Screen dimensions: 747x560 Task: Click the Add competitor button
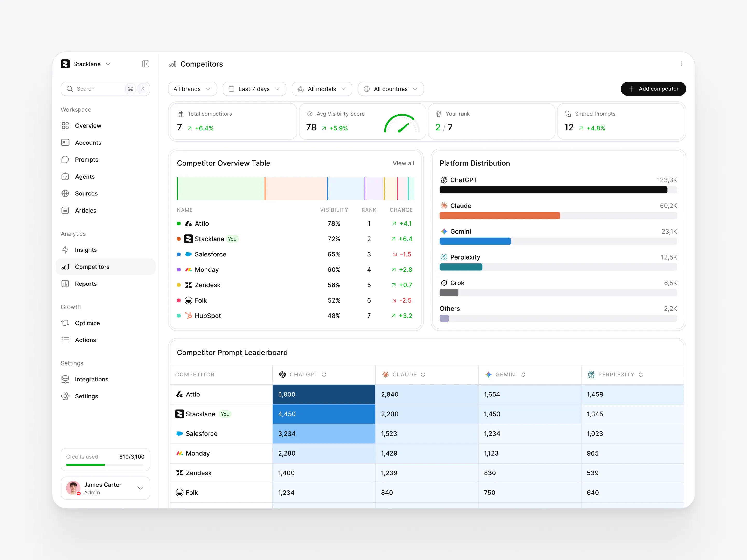(653, 89)
